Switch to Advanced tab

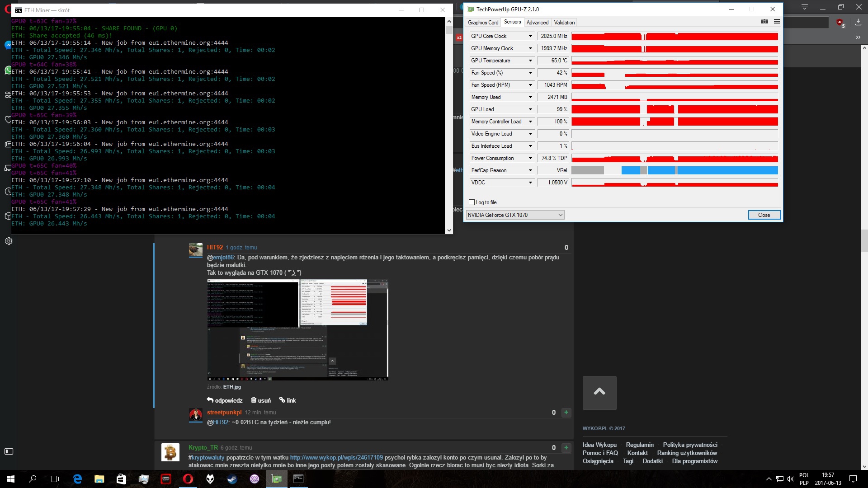coord(537,23)
